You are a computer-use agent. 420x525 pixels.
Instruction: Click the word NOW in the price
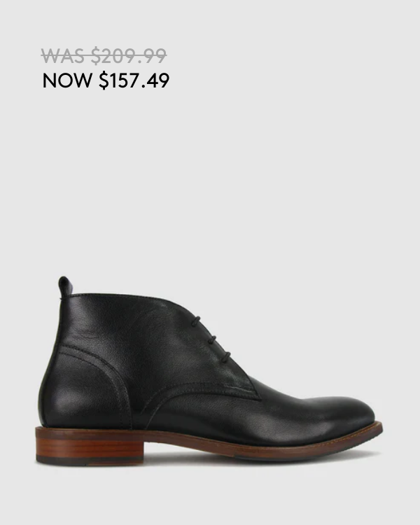point(66,80)
